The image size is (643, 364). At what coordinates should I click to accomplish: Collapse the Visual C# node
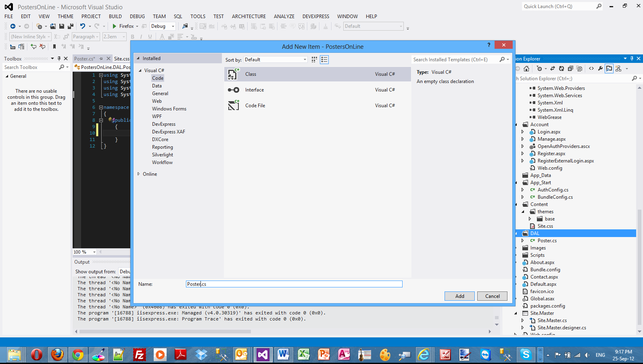coord(140,71)
